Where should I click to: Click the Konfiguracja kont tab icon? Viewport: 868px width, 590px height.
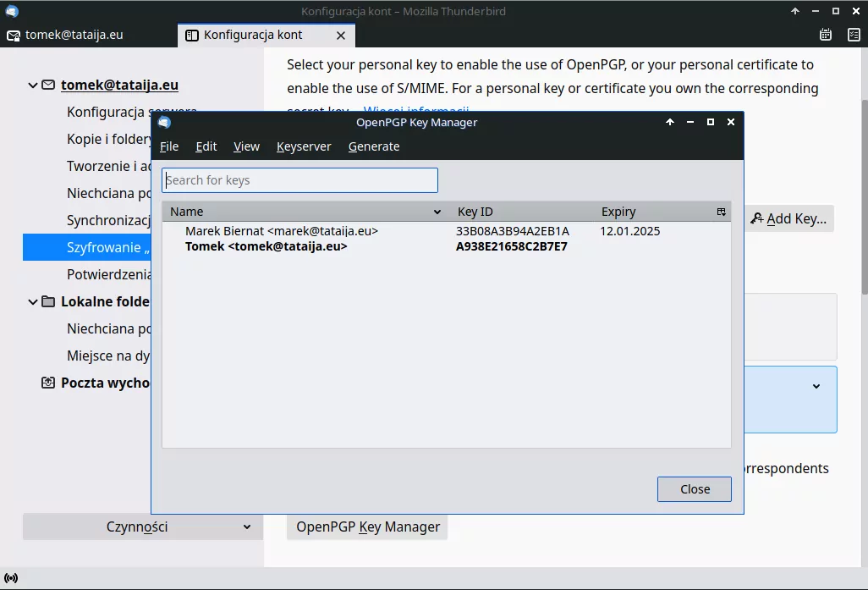191,36
